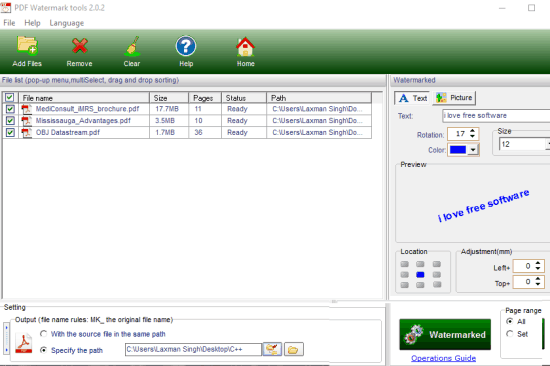Select bottom-center watermark location
This screenshot has width=550, height=366.
[x=420, y=285]
